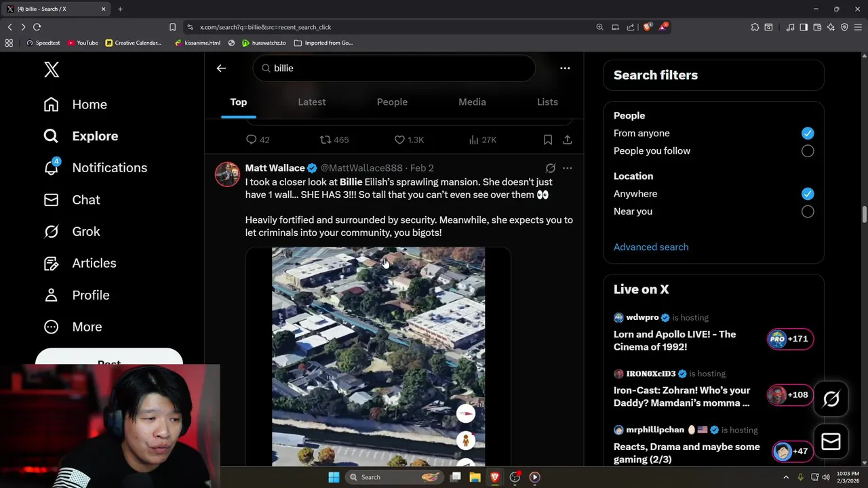Open the +108 listeners badge
Screen dimensions: 868x488
click(x=790, y=394)
